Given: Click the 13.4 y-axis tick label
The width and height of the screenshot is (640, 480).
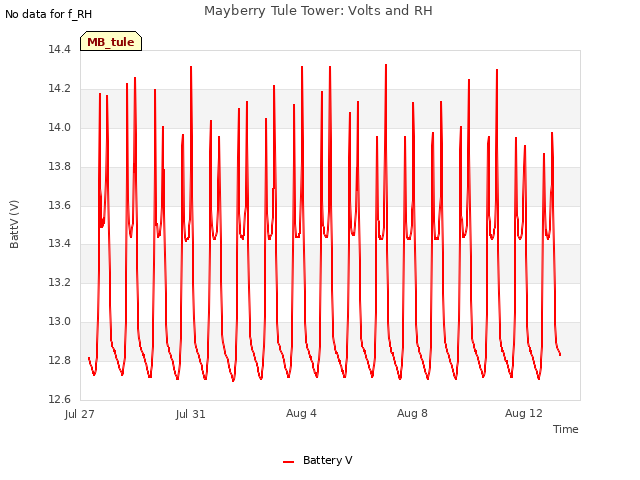Looking at the screenshot, I should [x=60, y=244].
